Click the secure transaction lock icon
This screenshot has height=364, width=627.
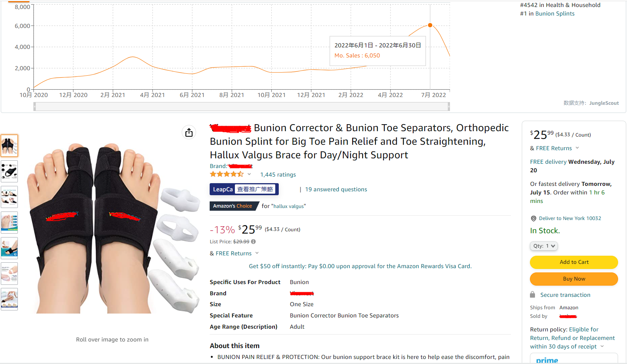tap(533, 295)
